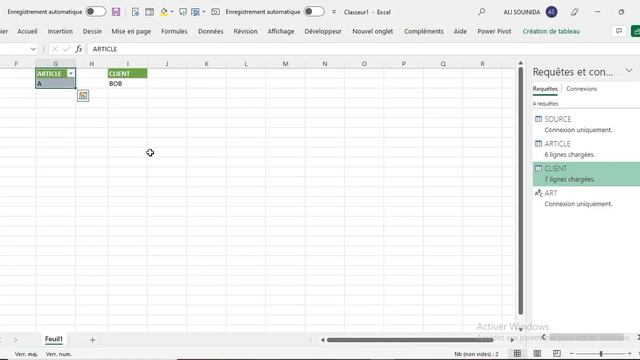Click the purple Save icon
This screenshot has width=640, height=360.
point(116,12)
